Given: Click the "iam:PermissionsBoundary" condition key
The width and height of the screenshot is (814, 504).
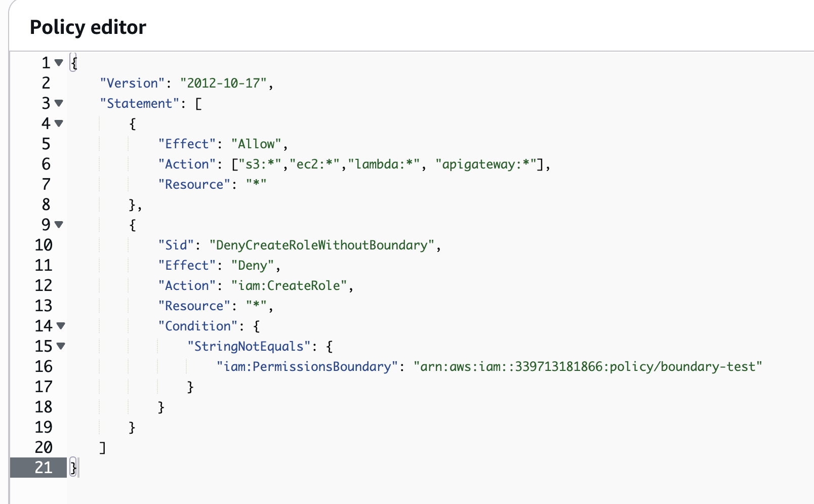Looking at the screenshot, I should tap(304, 366).
